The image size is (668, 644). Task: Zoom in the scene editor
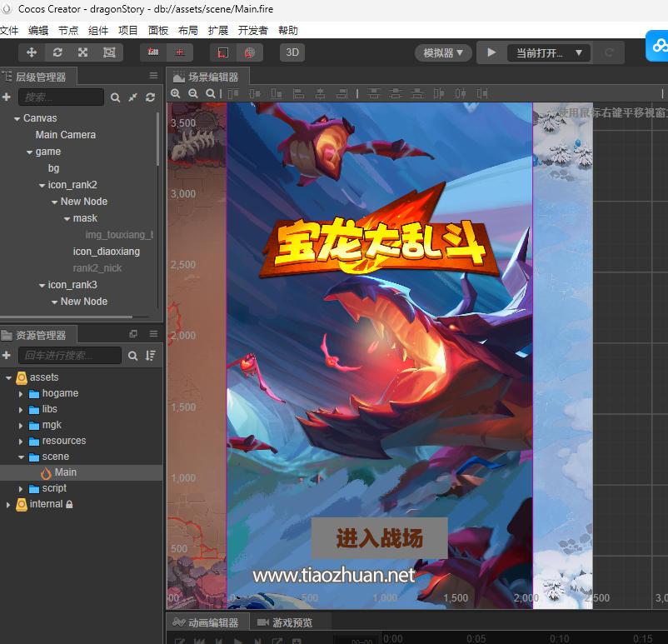point(175,94)
